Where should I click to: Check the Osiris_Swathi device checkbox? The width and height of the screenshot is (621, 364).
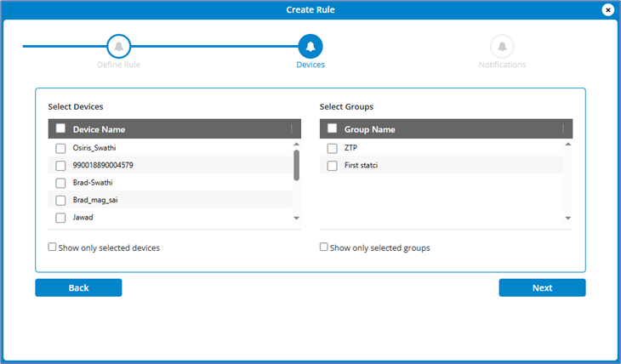60,148
